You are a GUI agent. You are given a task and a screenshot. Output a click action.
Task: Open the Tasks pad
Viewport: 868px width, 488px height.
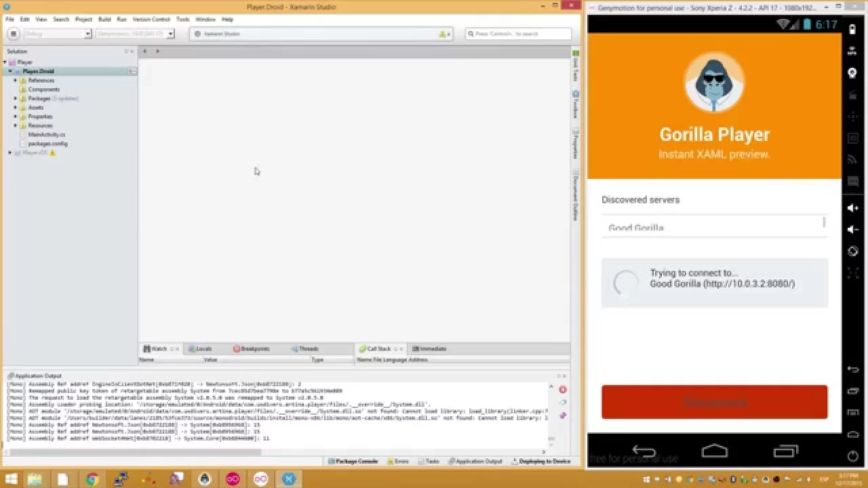point(429,462)
